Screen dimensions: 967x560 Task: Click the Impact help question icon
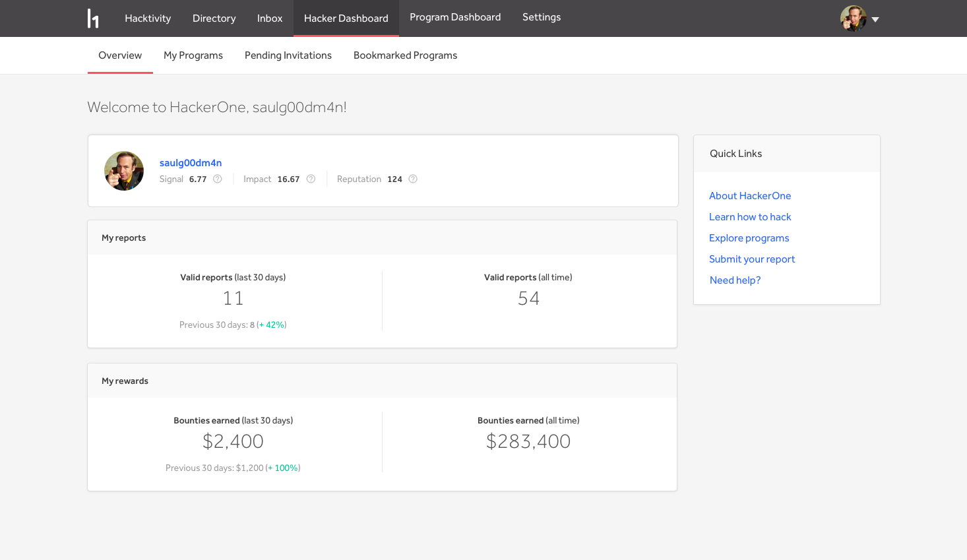pos(311,179)
